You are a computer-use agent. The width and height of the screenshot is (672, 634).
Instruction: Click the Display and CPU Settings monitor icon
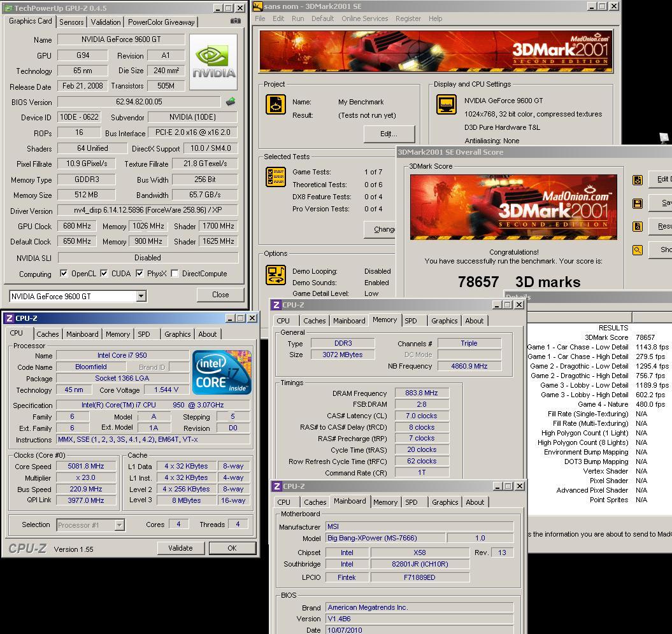pyautogui.click(x=446, y=104)
